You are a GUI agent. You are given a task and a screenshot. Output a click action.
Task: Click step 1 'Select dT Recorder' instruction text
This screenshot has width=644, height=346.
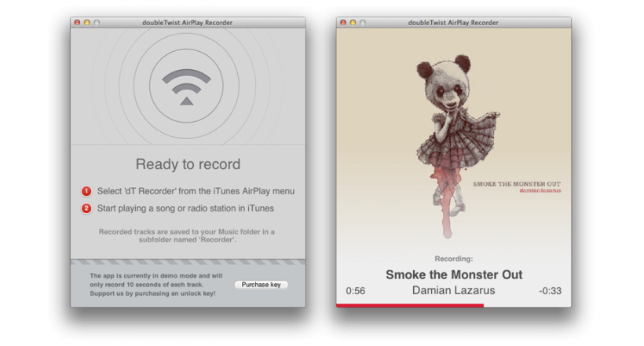(196, 191)
